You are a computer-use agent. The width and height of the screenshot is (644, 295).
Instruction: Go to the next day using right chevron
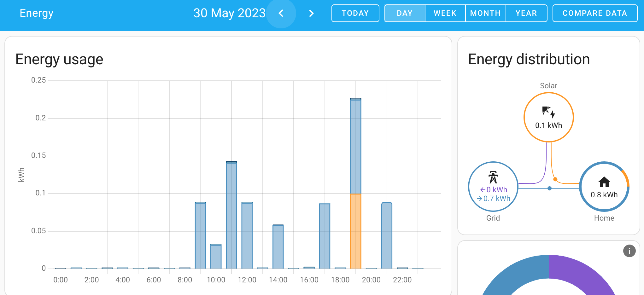point(311,13)
